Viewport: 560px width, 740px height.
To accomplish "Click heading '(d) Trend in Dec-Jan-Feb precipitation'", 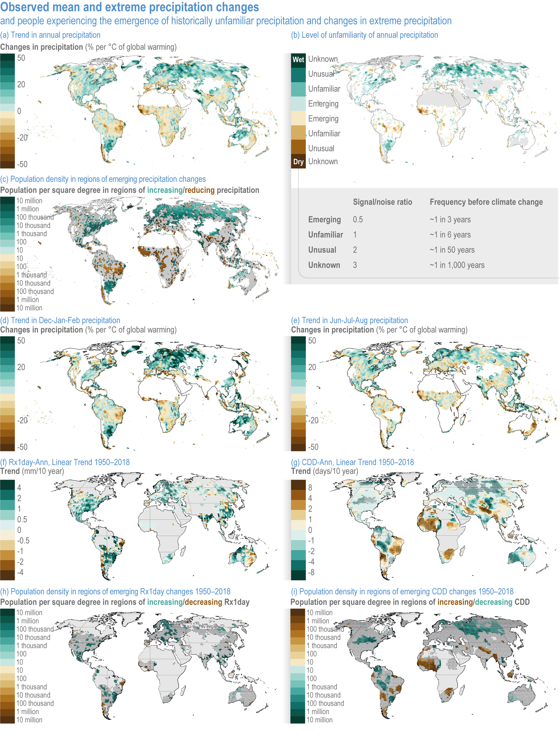I will coord(60,320).
